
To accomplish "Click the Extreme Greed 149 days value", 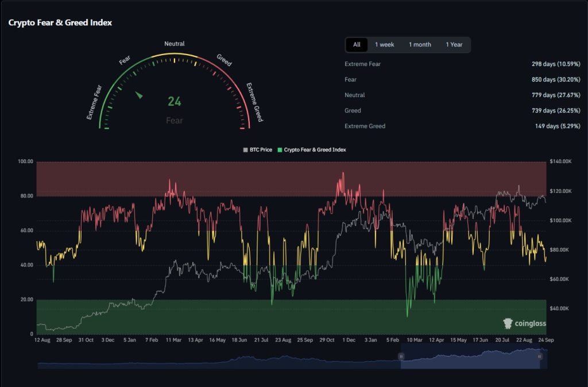I will (x=557, y=126).
